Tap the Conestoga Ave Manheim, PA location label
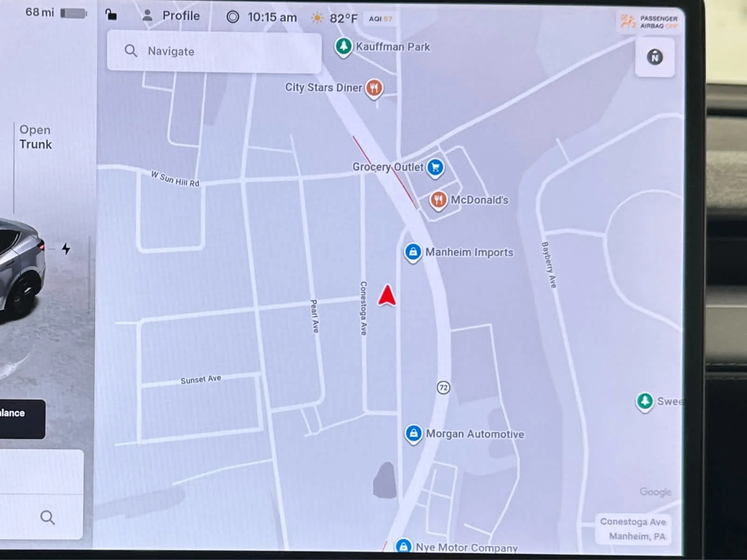Image resolution: width=747 pixels, height=560 pixels. point(634,529)
